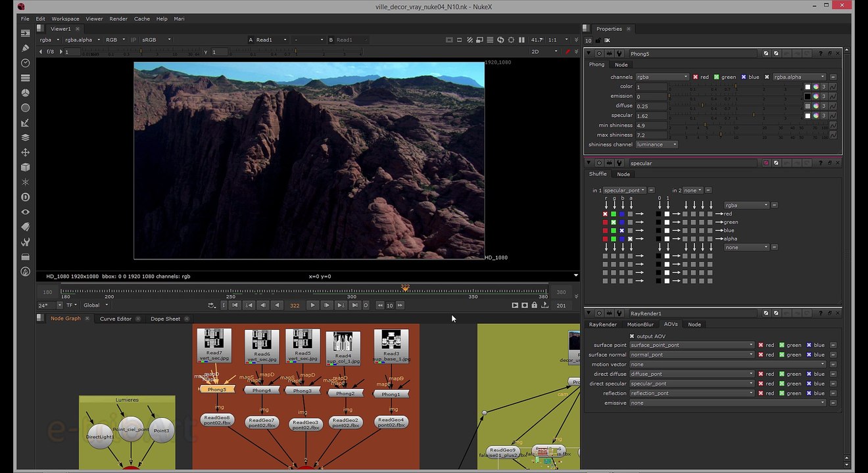Viewport: 868px width, 473px height.
Task: Click the Phong emission black color swatch
Action: tap(808, 97)
